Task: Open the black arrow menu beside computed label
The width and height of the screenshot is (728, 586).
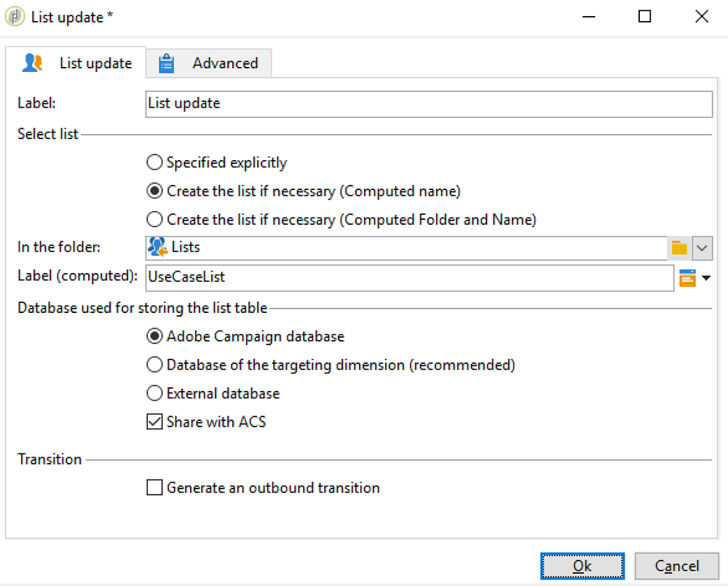Action: tap(705, 277)
